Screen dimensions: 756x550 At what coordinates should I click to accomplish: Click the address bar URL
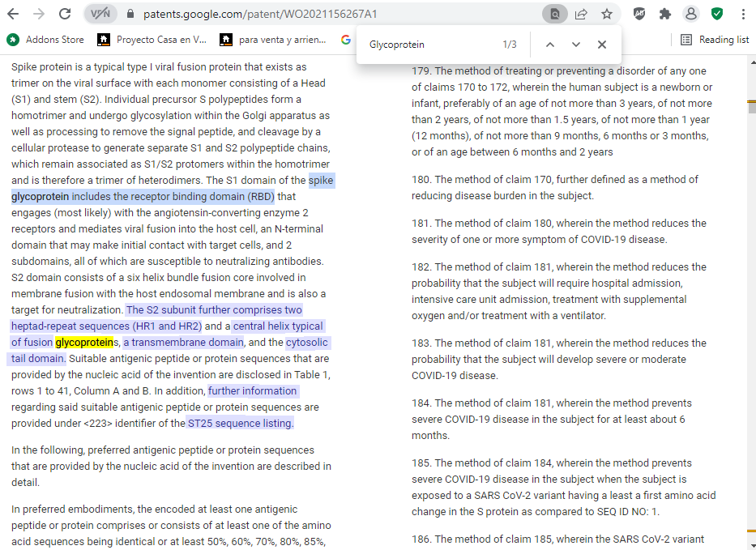[x=259, y=14]
